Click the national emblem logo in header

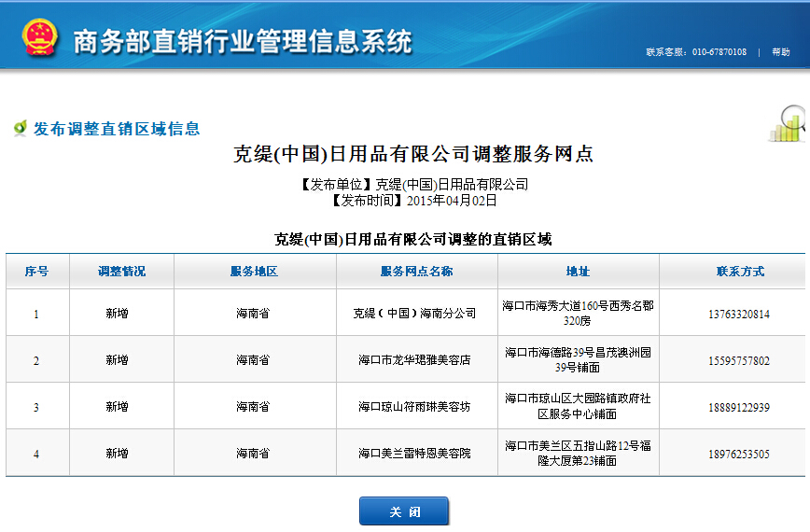coord(40,38)
